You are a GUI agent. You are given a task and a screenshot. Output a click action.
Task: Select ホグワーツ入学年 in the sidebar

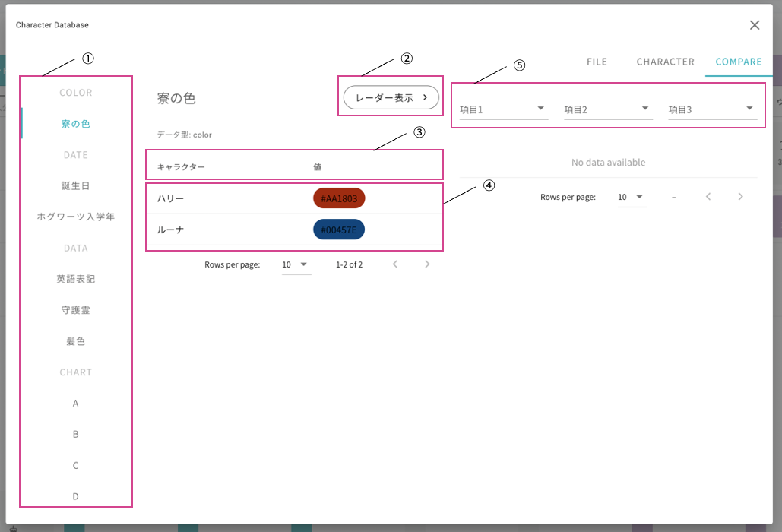tap(76, 217)
